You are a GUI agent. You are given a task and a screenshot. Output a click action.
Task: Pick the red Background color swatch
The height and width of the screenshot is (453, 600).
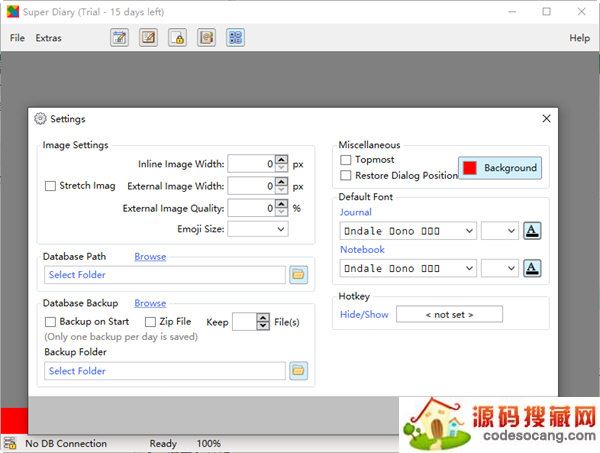469,168
